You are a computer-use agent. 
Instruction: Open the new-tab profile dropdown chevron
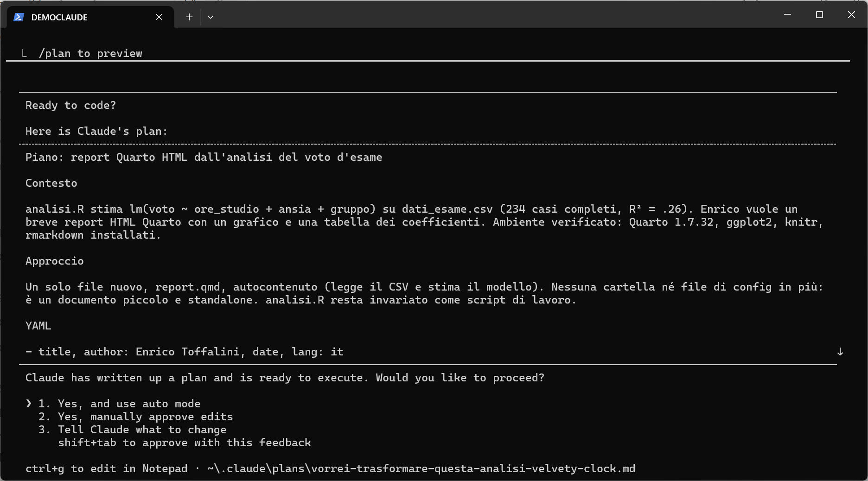(x=211, y=17)
